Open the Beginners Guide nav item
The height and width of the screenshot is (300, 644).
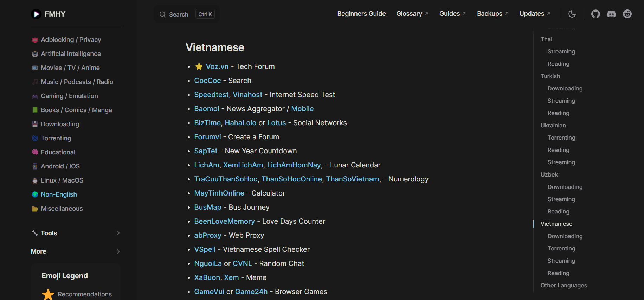(361, 14)
